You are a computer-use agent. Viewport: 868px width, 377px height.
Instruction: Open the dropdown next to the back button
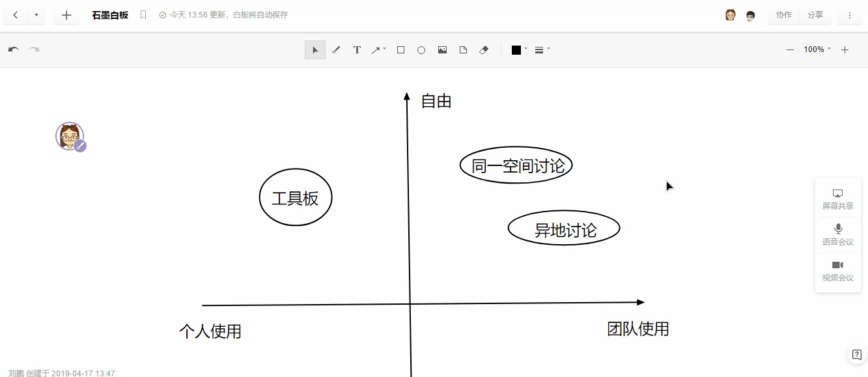[x=36, y=15]
